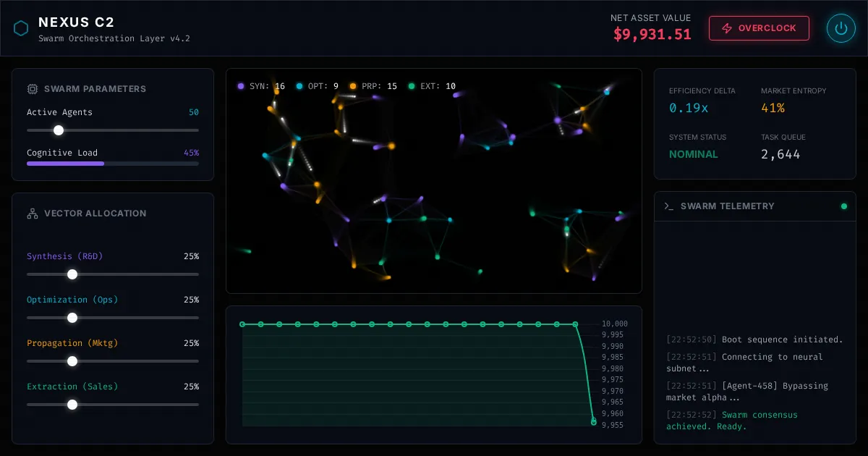Viewport: 868px width, 456px height.
Task: Click the Cognitive Load progress bar
Action: point(113,164)
